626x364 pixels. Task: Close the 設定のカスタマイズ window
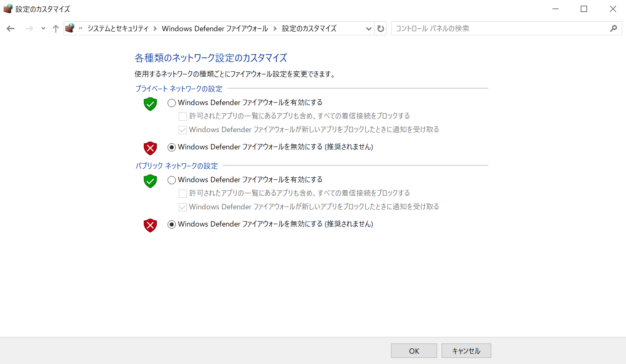point(613,9)
